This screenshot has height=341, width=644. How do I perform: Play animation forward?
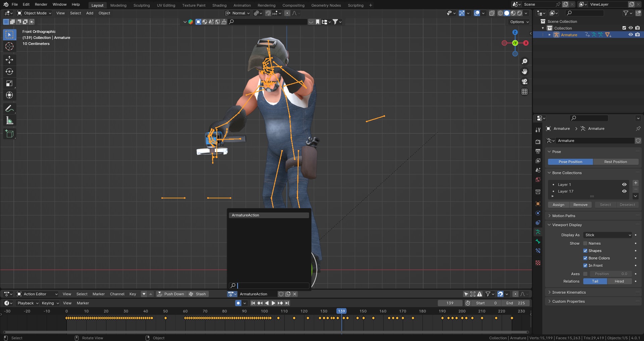coord(274,303)
